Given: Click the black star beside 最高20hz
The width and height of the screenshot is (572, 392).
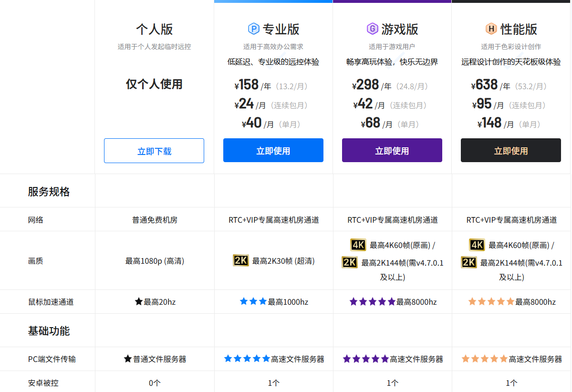Looking at the screenshot, I should point(139,301).
